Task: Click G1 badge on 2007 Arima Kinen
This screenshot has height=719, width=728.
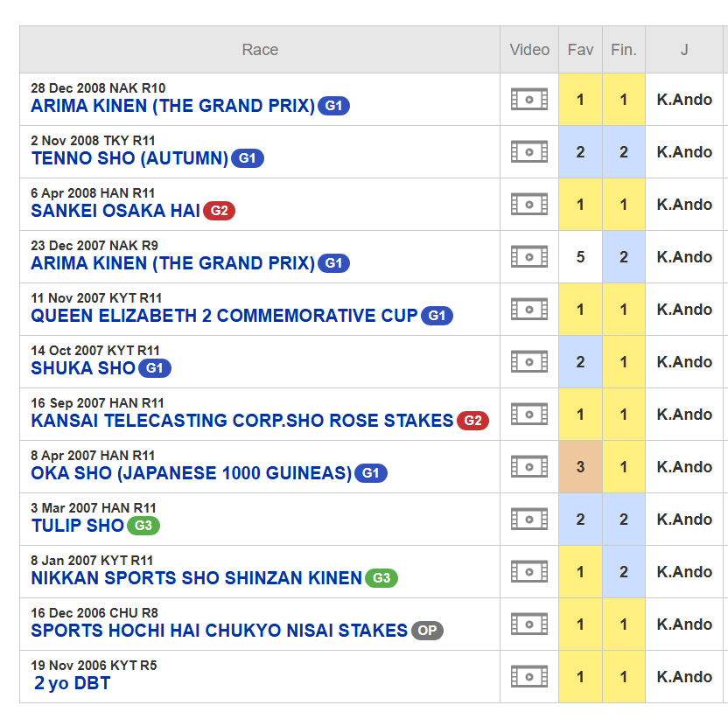Action: [x=334, y=263]
